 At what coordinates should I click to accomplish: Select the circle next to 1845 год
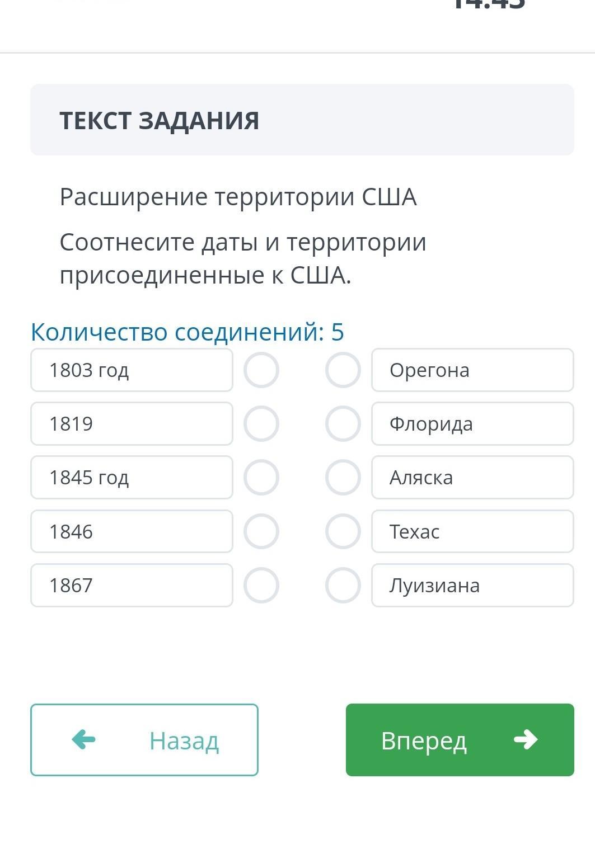pos(261,477)
